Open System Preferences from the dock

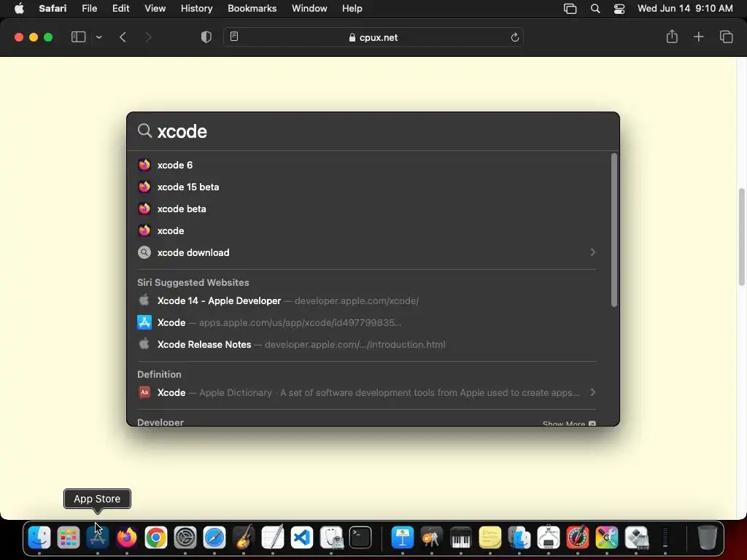pos(185,537)
